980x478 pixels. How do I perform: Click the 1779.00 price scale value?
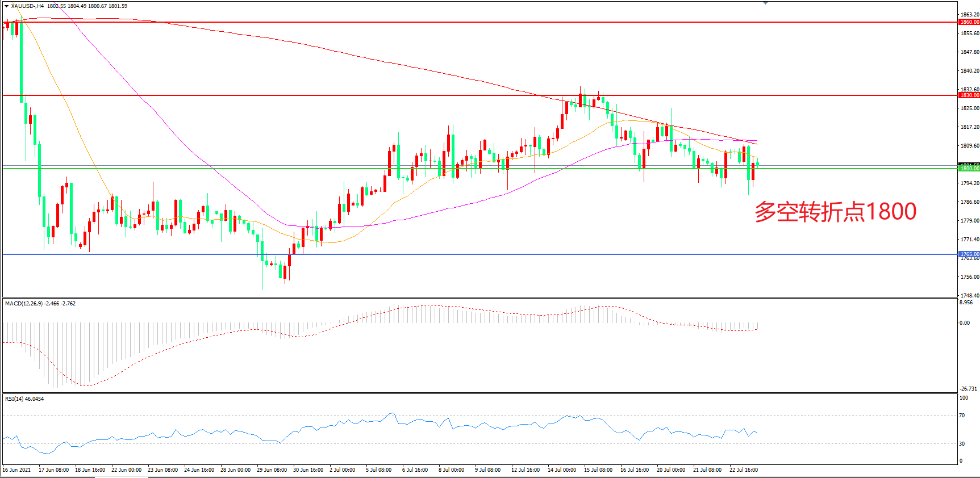[x=969, y=221]
